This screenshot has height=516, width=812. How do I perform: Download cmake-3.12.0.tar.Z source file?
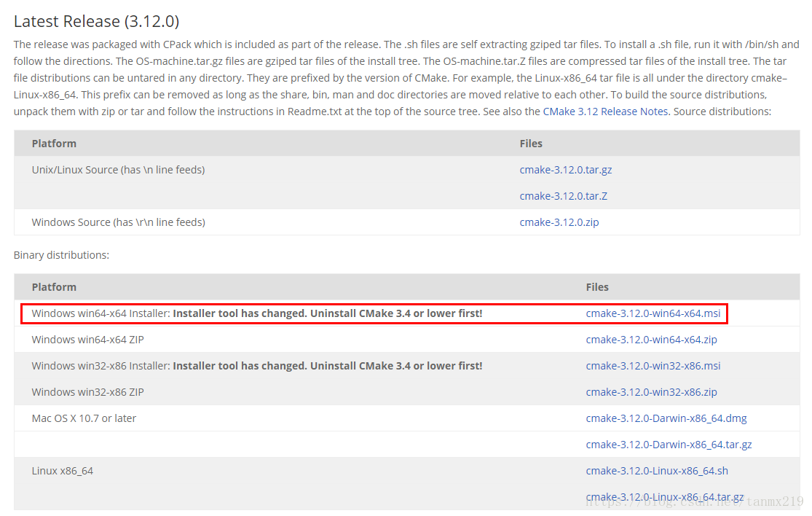pyautogui.click(x=564, y=196)
